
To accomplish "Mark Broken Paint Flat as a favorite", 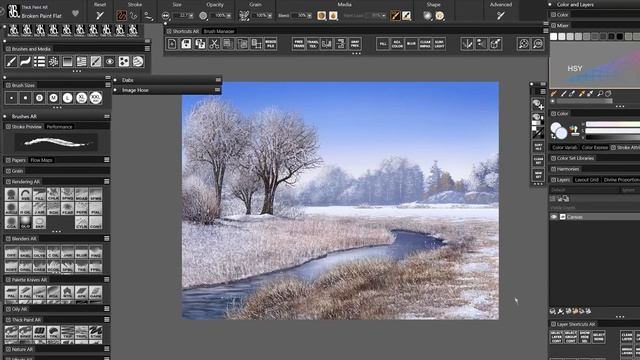I will 75,13.
